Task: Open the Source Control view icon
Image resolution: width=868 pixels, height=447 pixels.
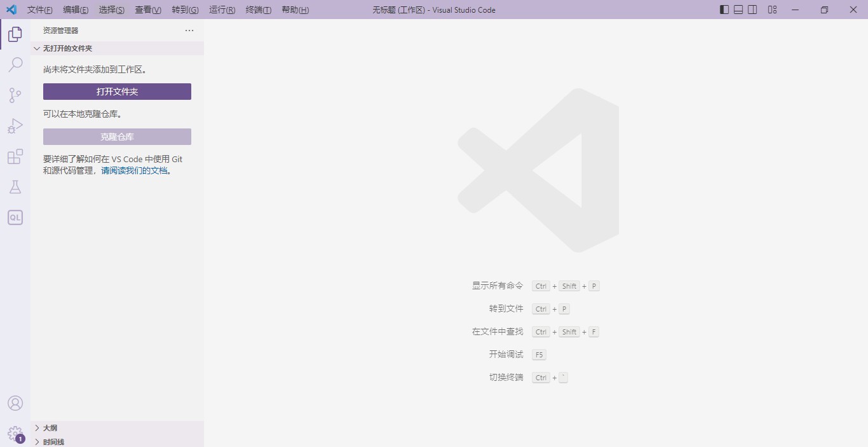Action: (x=15, y=95)
